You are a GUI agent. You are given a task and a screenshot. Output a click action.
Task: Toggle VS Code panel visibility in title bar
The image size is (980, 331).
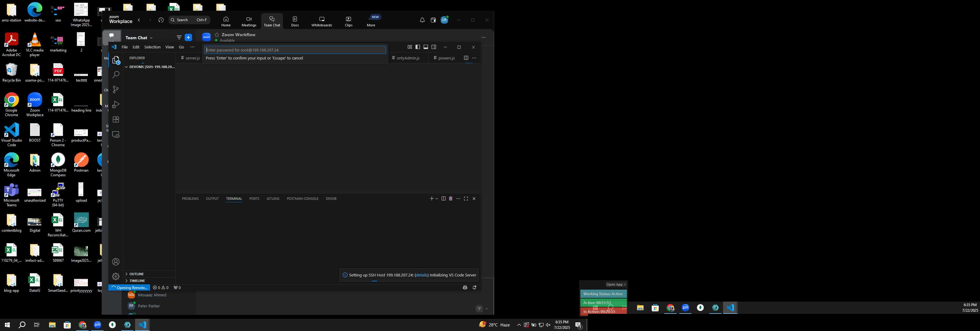[x=426, y=47]
